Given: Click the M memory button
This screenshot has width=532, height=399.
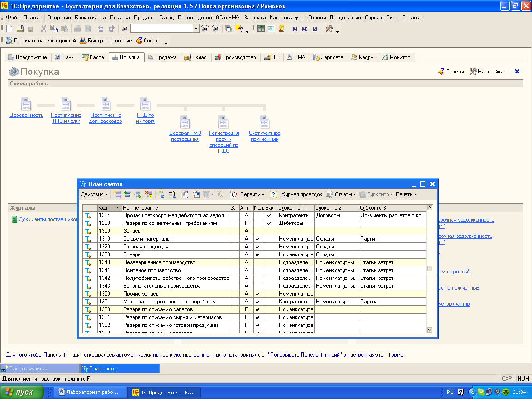Looking at the screenshot, I should pyautogui.click(x=295, y=29).
